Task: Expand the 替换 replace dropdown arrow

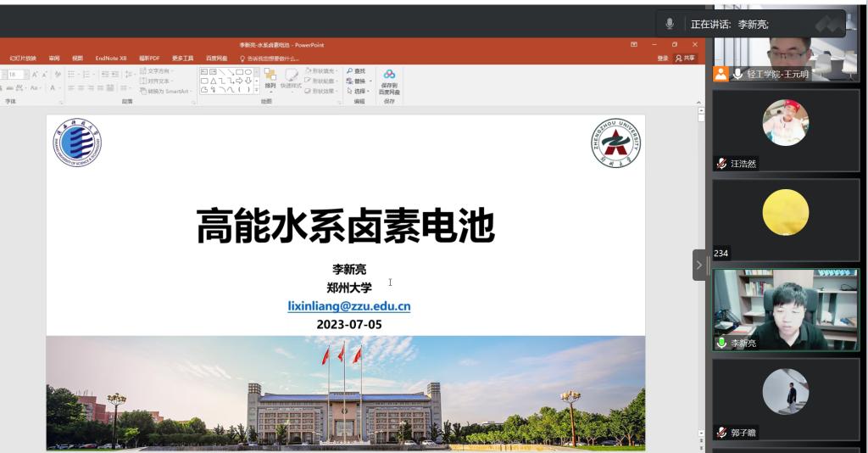Action: [x=370, y=81]
